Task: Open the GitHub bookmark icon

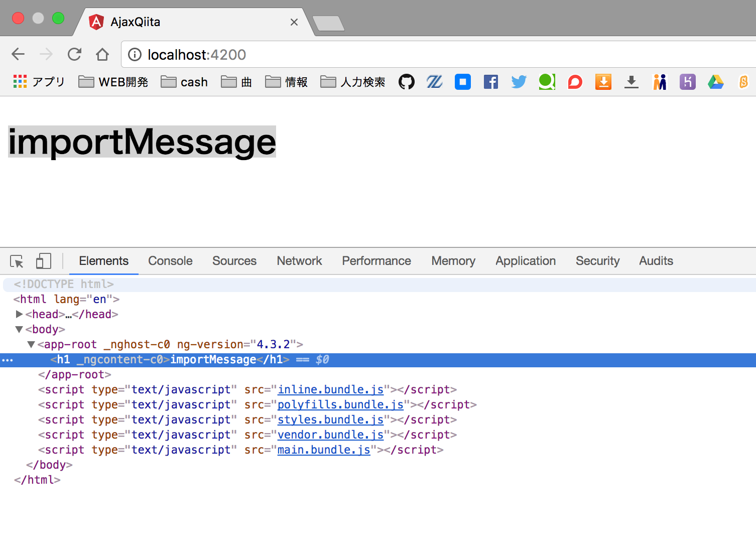Action: click(407, 82)
